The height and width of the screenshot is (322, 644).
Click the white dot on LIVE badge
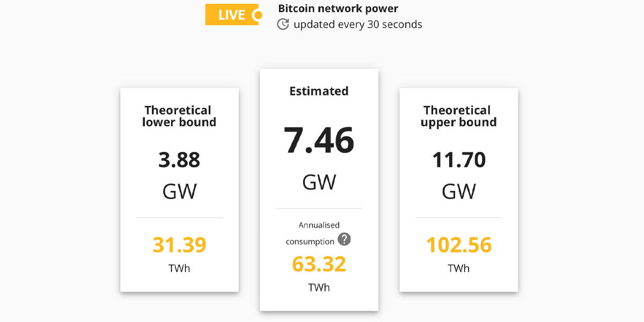tap(258, 15)
